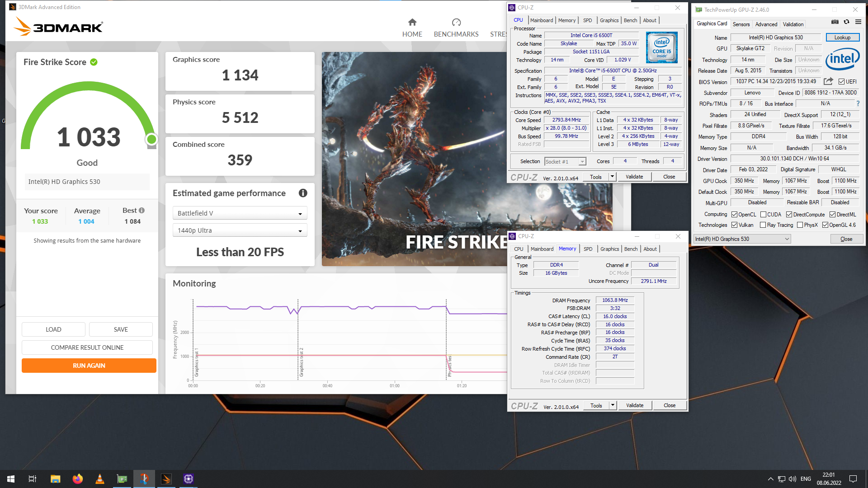Viewport: 868px width, 488px height.
Task: Open Bench tab in the CPU-Z CPU window
Action: pyautogui.click(x=630, y=20)
